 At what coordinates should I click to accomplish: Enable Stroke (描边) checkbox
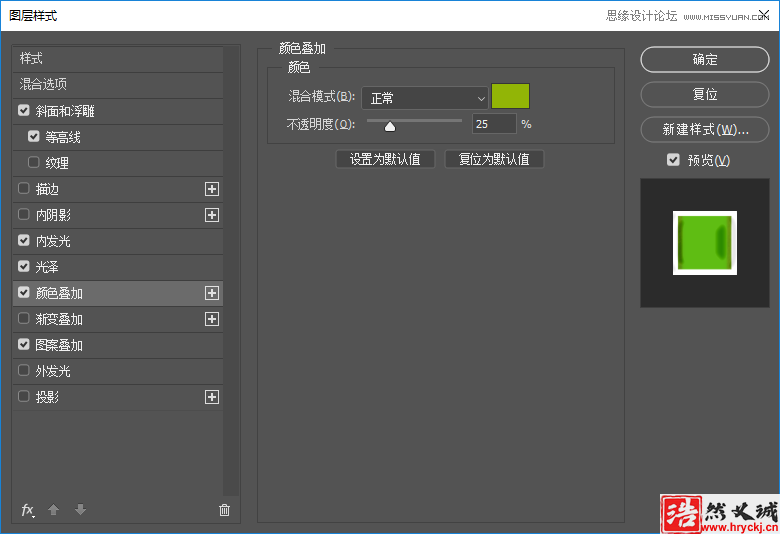pyautogui.click(x=23, y=188)
